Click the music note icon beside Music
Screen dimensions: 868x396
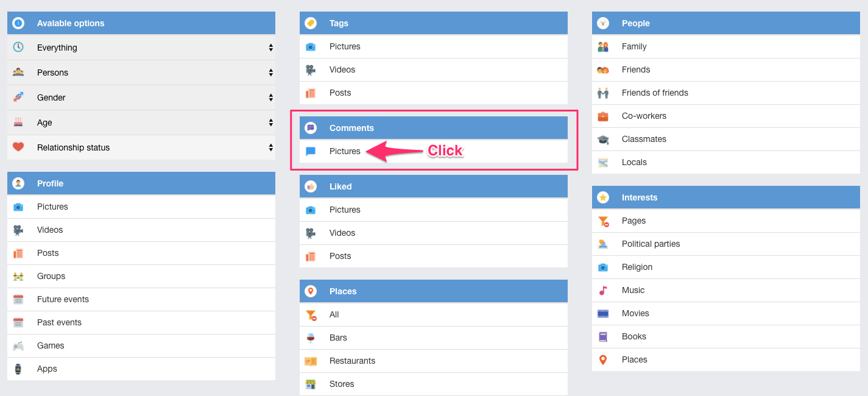pos(603,291)
